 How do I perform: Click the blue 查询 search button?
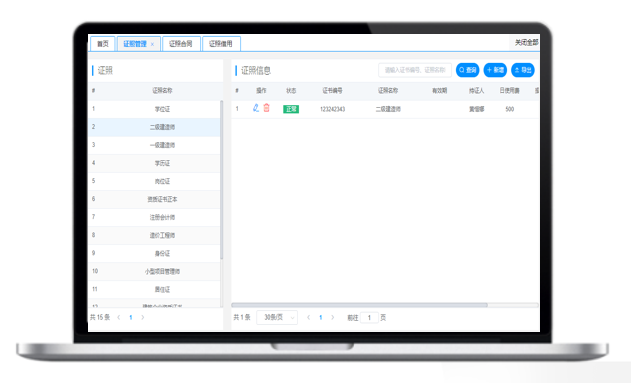pos(467,70)
